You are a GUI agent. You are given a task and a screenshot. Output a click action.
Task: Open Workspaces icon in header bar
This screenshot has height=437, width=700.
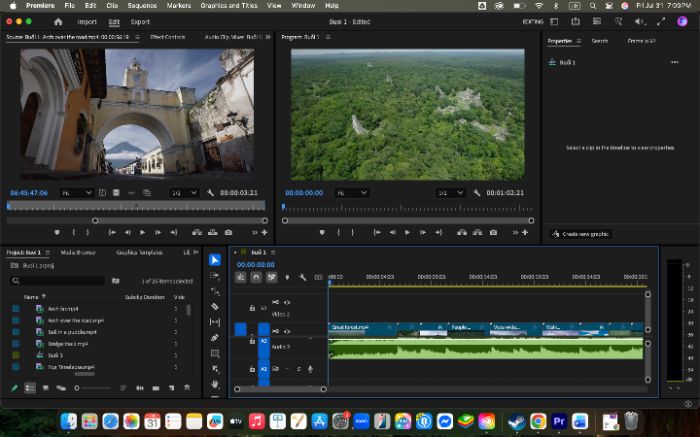pyautogui.click(x=554, y=21)
